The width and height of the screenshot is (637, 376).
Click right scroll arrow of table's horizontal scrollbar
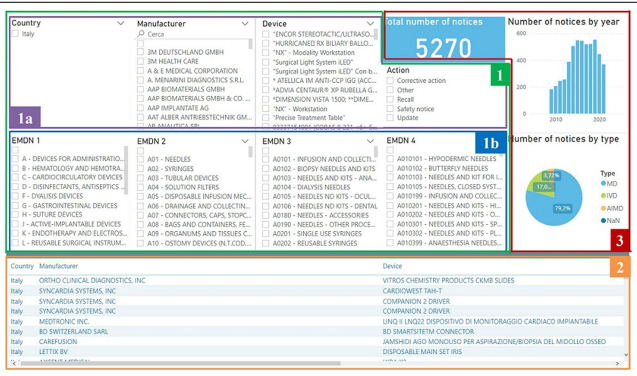(x=618, y=363)
